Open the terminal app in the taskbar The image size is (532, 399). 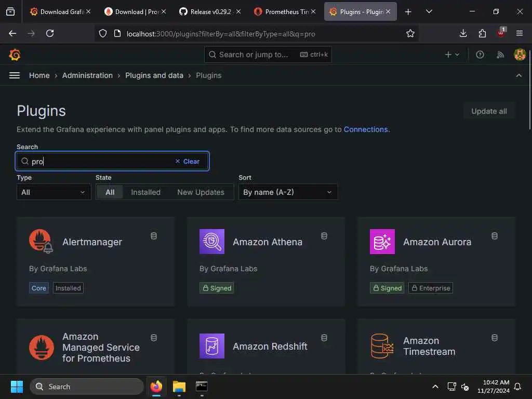click(x=202, y=387)
